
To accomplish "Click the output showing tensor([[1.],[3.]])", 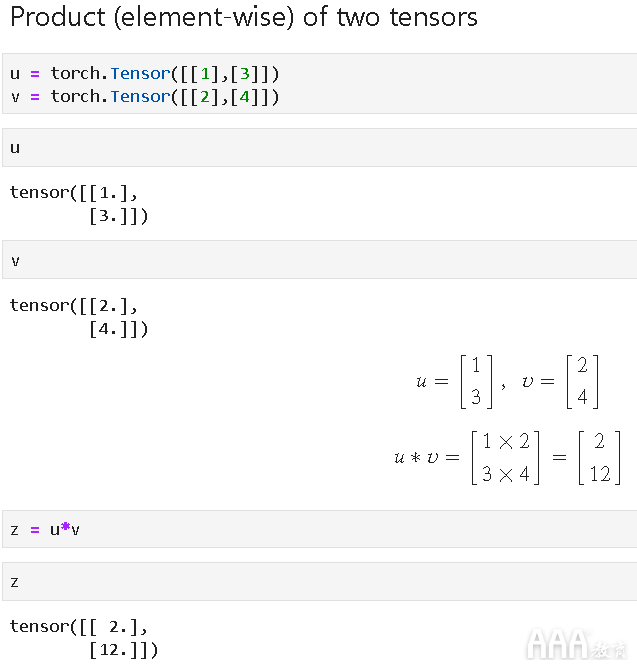I will (79, 204).
